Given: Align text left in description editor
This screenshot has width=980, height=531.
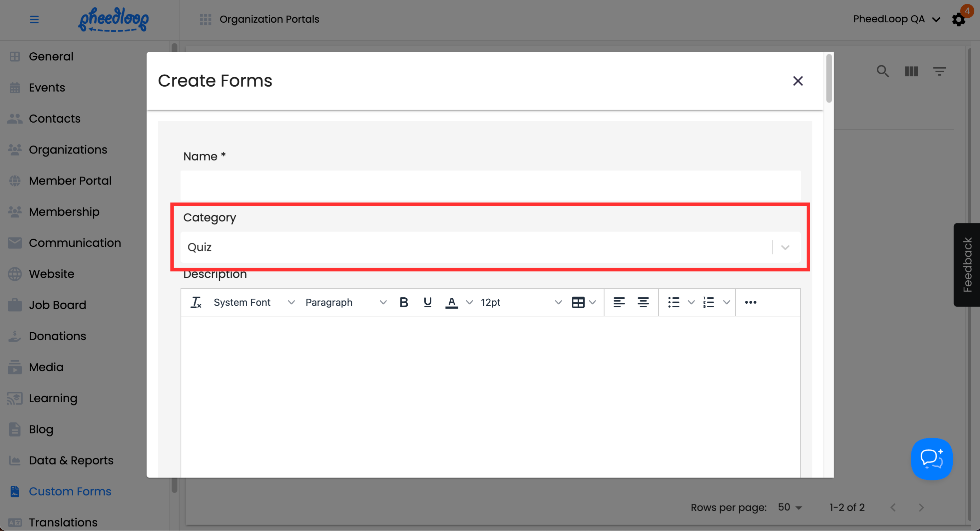Looking at the screenshot, I should [x=619, y=302].
